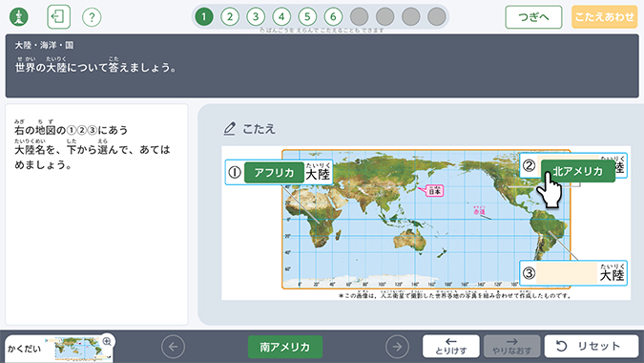Click the こたえあわせ check answers button
The image size is (644, 363).
click(604, 17)
